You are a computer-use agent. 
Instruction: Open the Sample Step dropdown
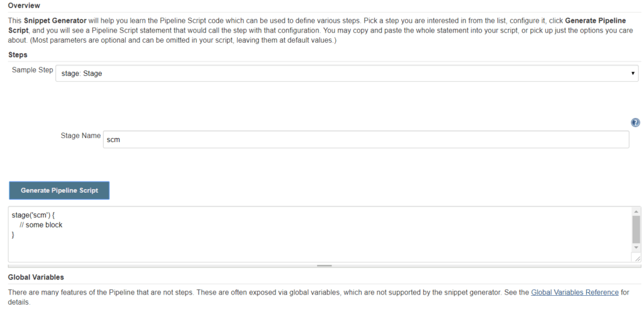347,73
